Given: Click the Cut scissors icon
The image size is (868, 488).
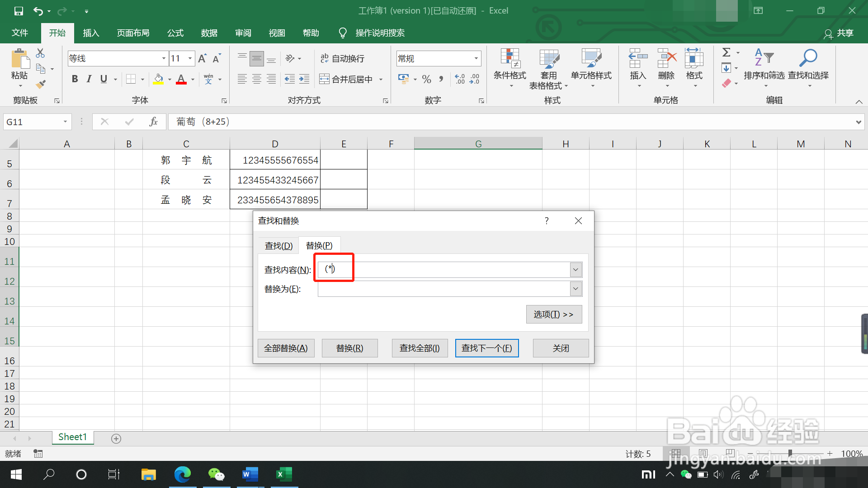Looking at the screenshot, I should click(40, 53).
